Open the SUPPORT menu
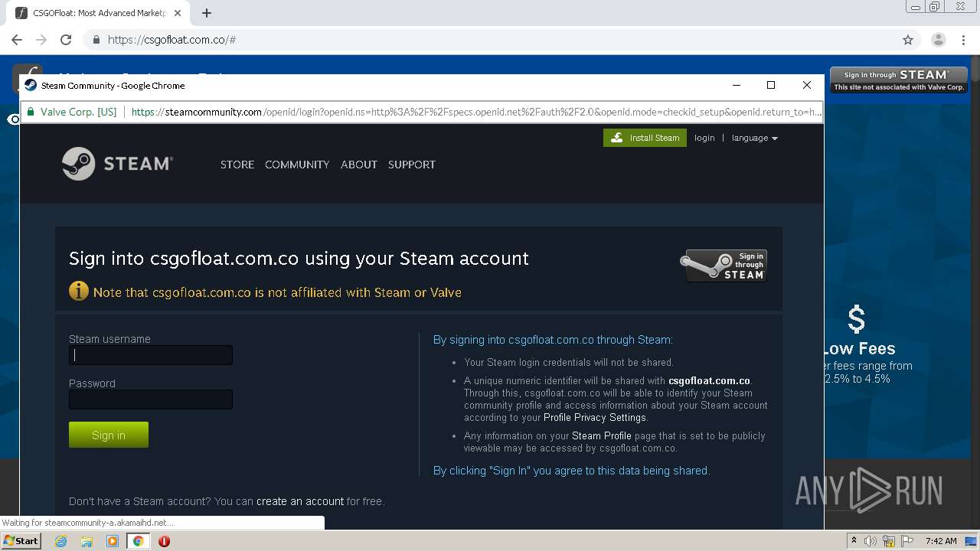The width and height of the screenshot is (980, 551). point(412,165)
